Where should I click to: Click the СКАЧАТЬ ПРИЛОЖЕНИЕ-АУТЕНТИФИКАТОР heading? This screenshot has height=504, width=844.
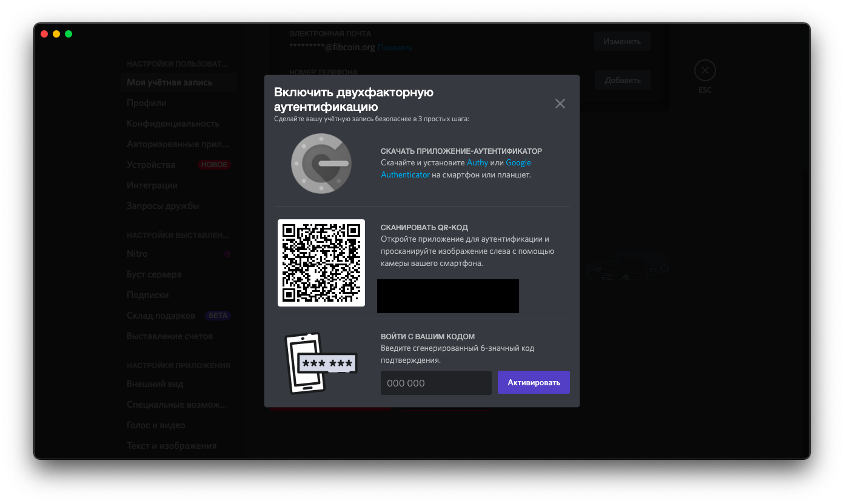point(461,151)
